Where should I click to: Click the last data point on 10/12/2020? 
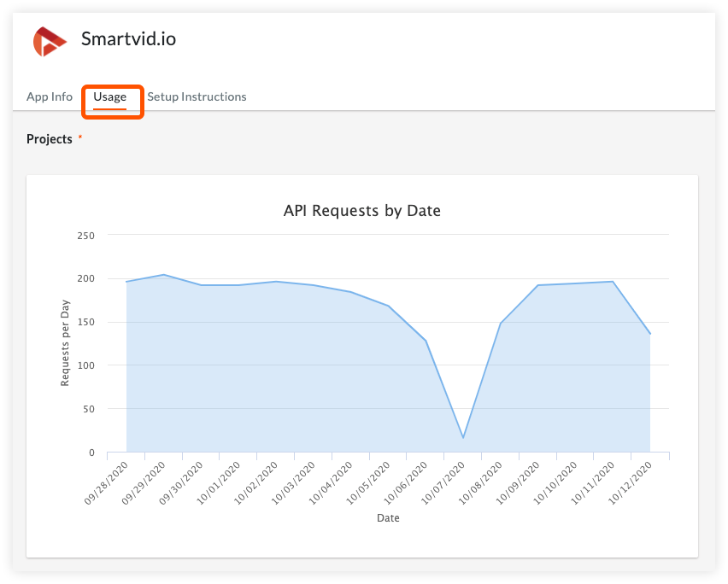[650, 334]
